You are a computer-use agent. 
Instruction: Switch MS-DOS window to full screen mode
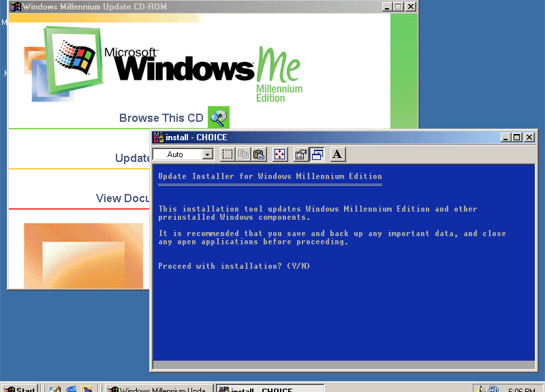(280, 154)
